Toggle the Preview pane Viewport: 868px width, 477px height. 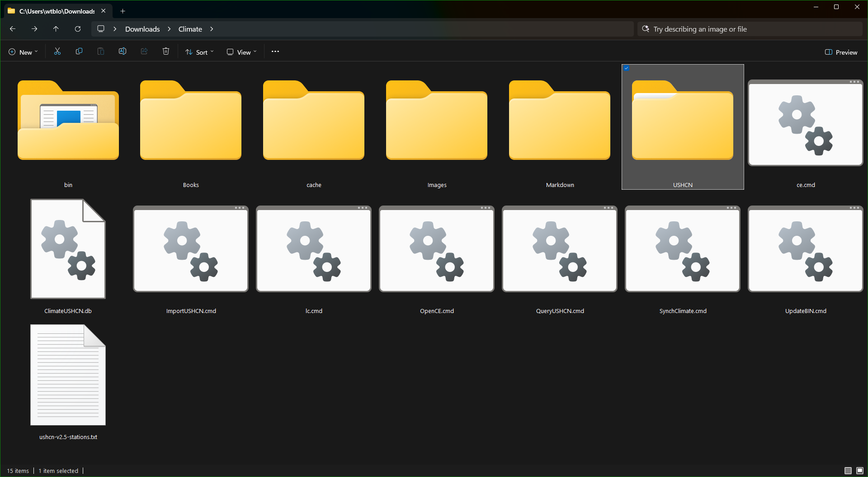pyautogui.click(x=841, y=52)
